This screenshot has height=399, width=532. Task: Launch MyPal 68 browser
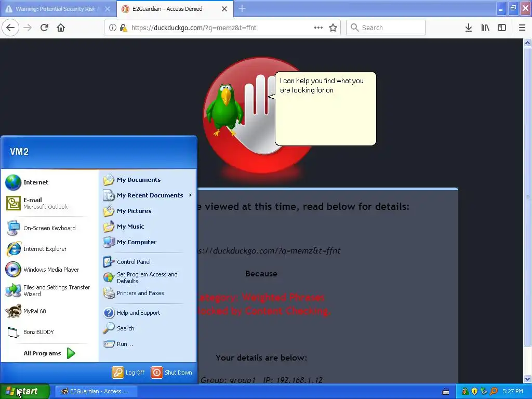tap(49, 311)
